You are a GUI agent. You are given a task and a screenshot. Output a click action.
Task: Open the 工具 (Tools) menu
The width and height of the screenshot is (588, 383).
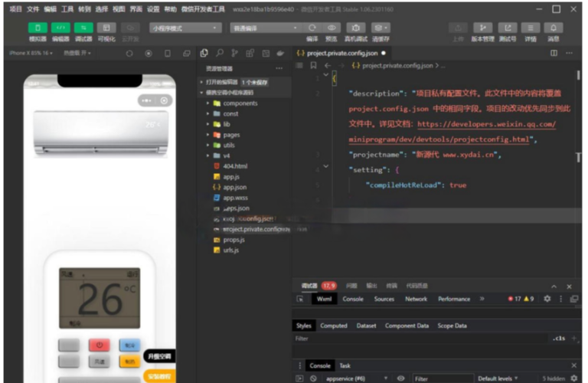pos(67,9)
